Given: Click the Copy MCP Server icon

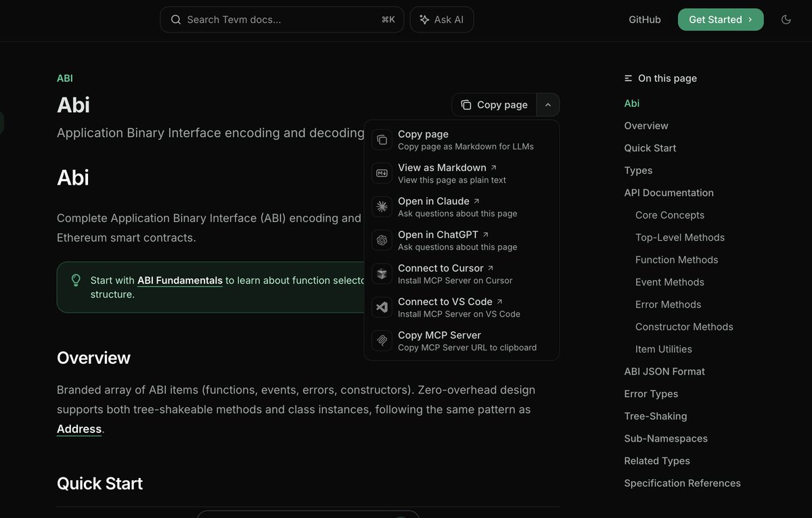Looking at the screenshot, I should coord(382,341).
